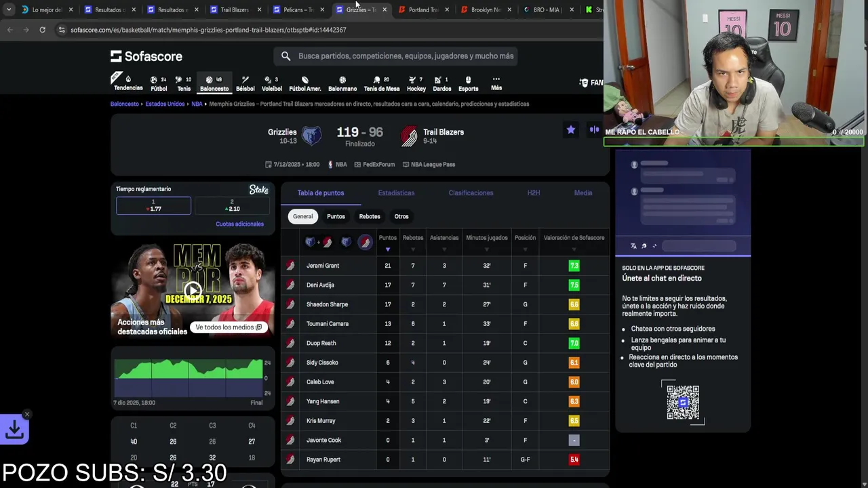Viewport: 868px width, 488px height.
Task: Click the Memphis Grizzlies logo in header
Action: (x=311, y=136)
